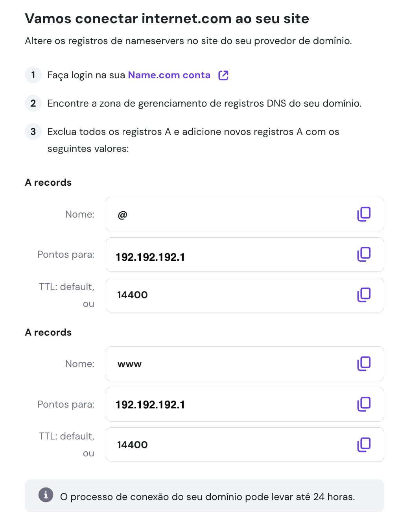The width and height of the screenshot is (420, 517).
Task: Click the "Vamos conectar internet.com" heading
Action: (167, 18)
